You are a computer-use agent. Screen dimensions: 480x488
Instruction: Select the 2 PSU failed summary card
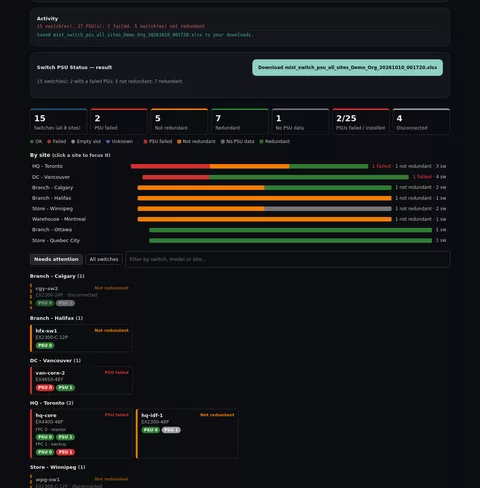(119, 122)
